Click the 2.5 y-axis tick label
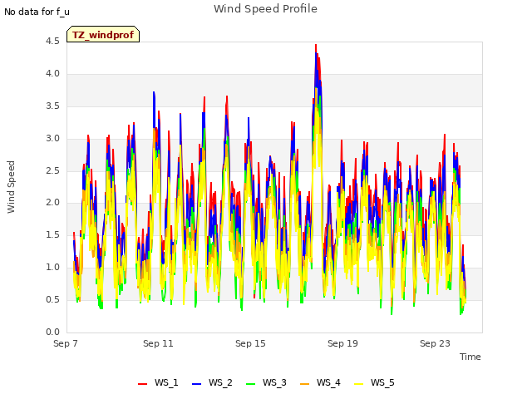 click(x=52, y=170)
